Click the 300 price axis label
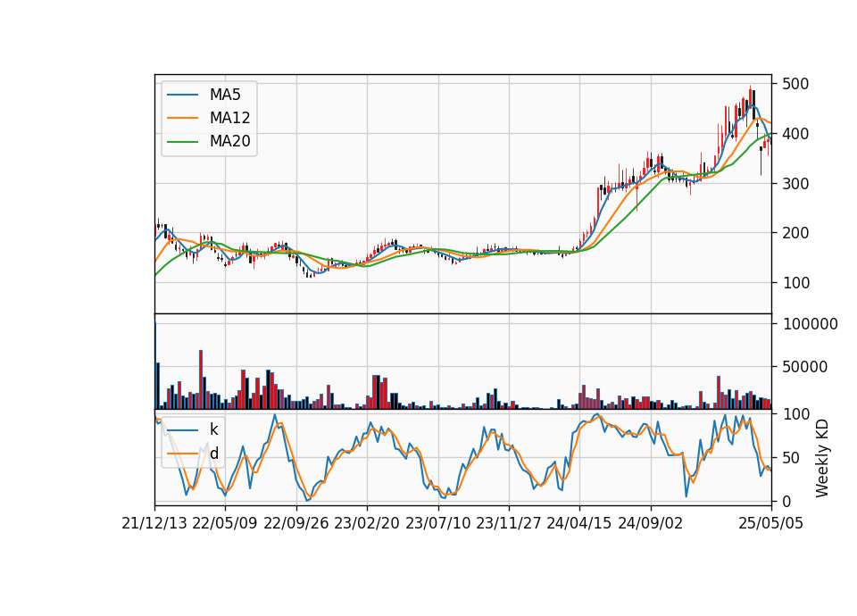 [795, 183]
